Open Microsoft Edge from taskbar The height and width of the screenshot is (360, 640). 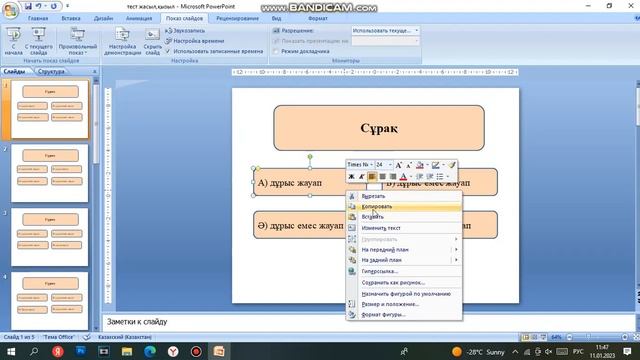[150, 351]
